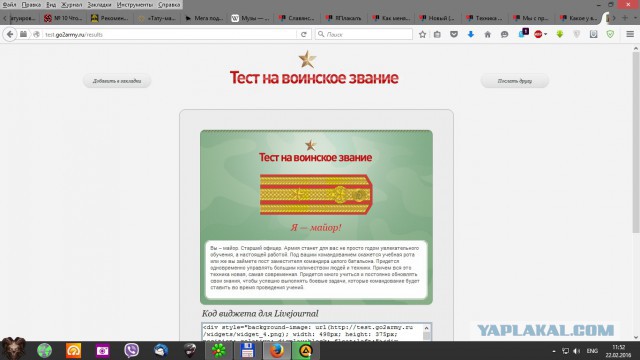Open the Firefox hamburger menu
Screen dimensions: 640x360
coord(630,35)
